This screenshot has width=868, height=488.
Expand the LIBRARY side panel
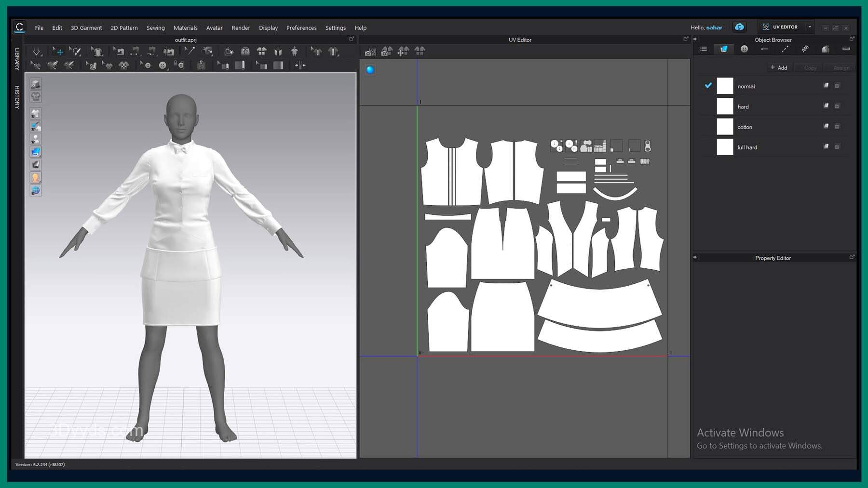click(x=17, y=59)
